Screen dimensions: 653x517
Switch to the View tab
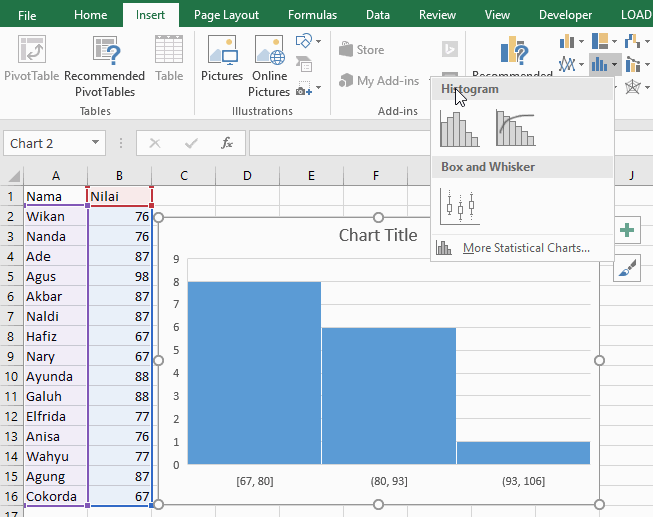point(497,15)
